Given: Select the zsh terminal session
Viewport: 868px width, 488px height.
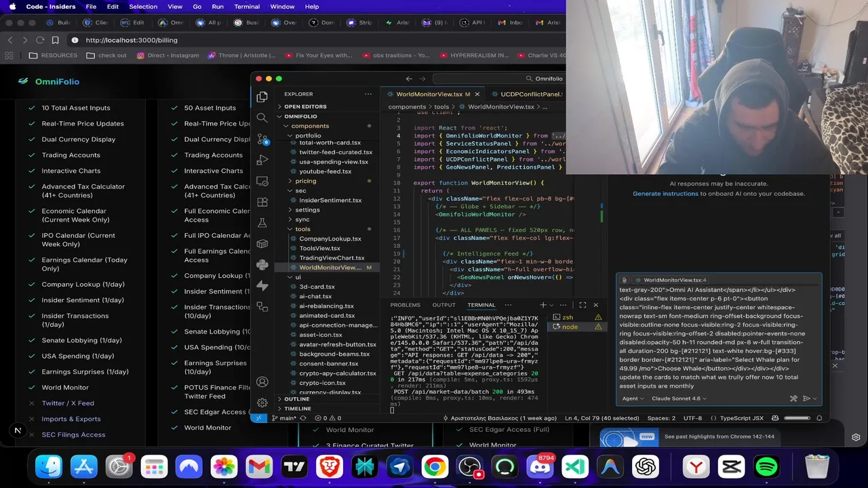Looking at the screenshot, I should (x=568, y=317).
